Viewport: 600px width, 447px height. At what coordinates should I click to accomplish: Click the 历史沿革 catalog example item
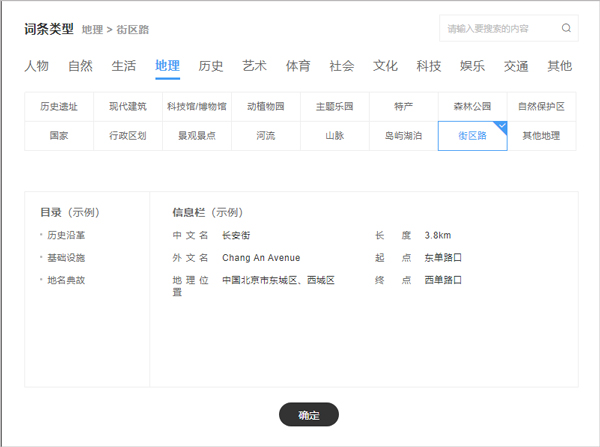[66, 236]
